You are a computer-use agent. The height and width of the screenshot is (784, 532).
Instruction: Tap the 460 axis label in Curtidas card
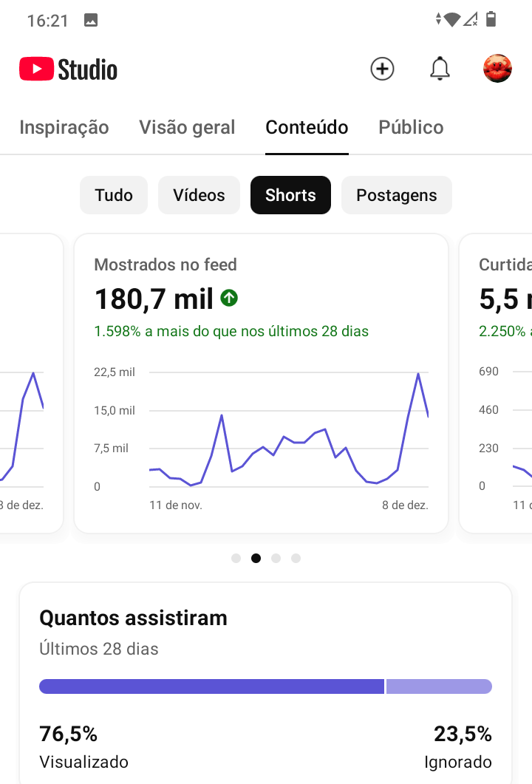(x=488, y=410)
